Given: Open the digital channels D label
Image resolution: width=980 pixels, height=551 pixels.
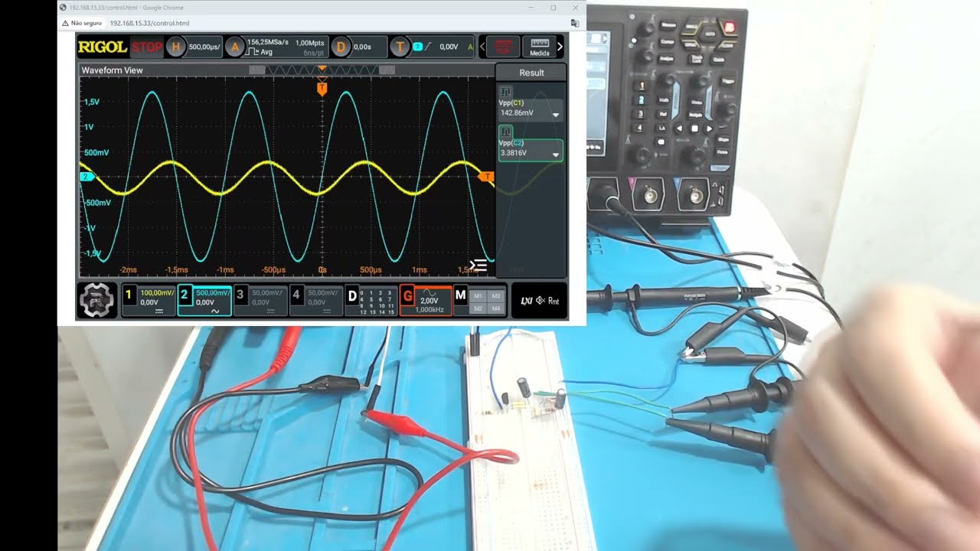Looking at the screenshot, I should [x=352, y=295].
